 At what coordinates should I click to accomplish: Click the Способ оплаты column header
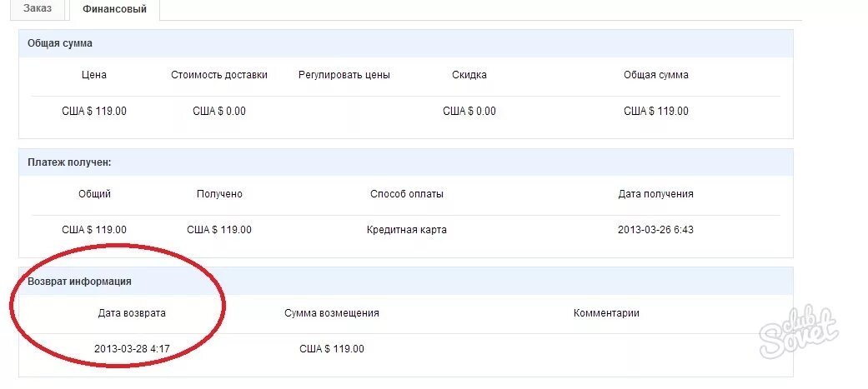coord(407,194)
